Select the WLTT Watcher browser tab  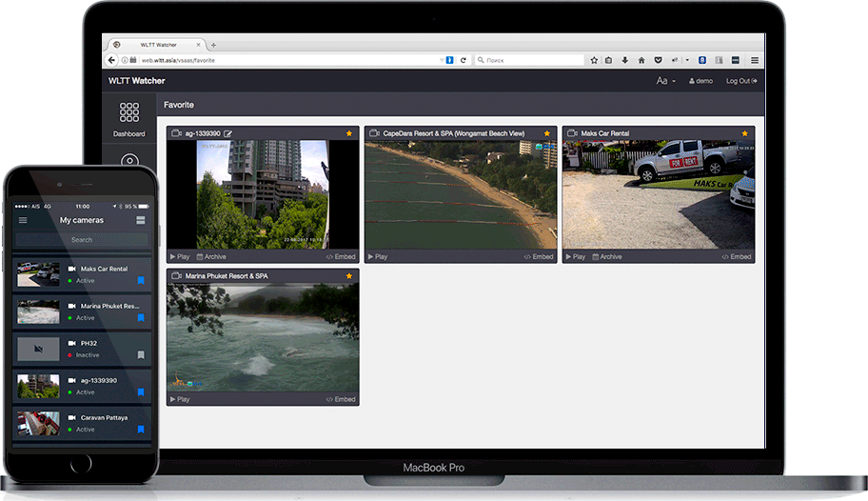click(x=157, y=44)
